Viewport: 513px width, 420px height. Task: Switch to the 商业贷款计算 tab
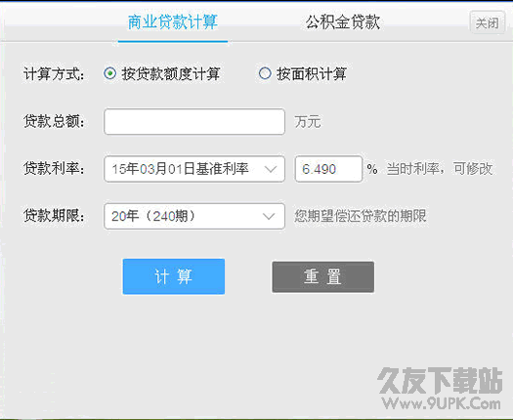coord(172,22)
